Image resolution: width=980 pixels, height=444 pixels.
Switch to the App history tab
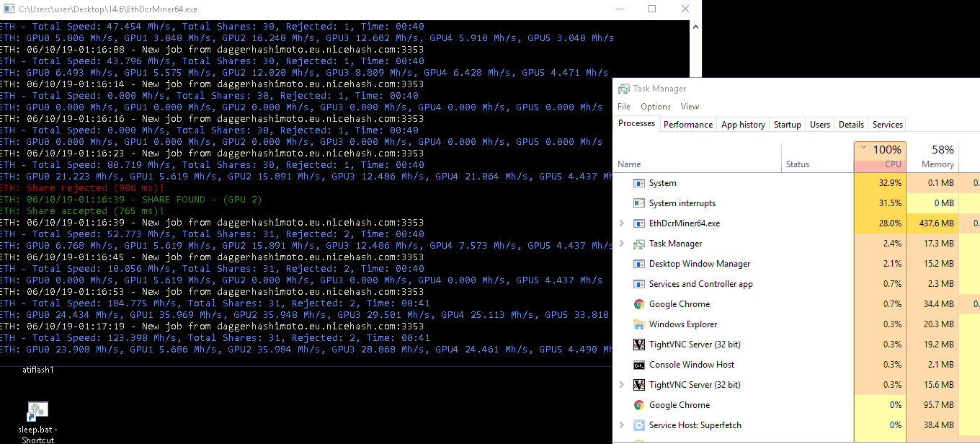(743, 125)
